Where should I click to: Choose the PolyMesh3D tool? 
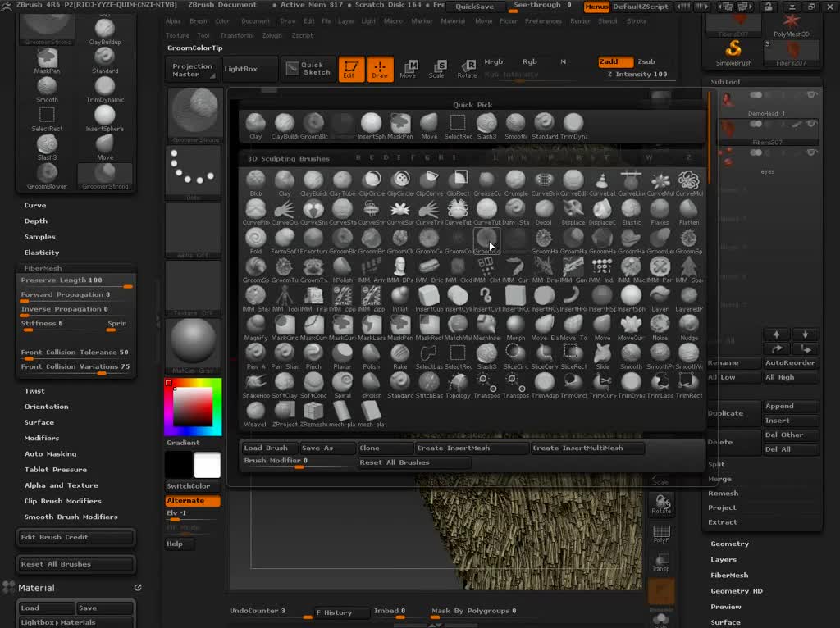point(792,25)
